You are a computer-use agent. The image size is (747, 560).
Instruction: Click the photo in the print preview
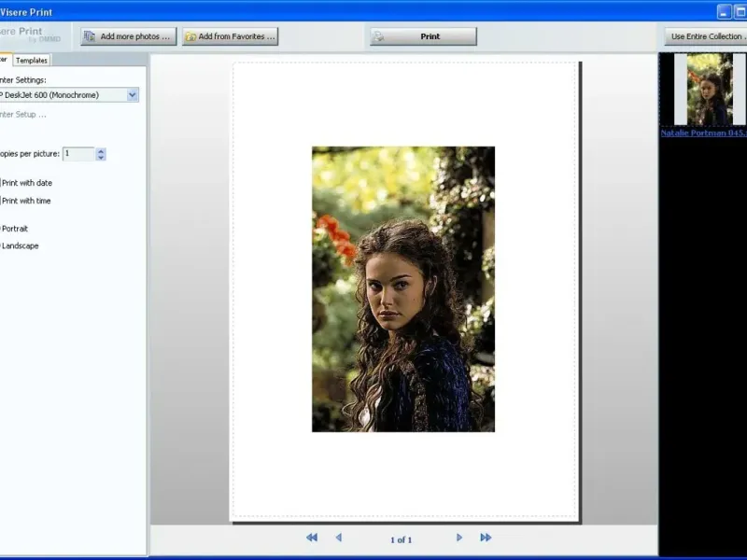(x=403, y=289)
